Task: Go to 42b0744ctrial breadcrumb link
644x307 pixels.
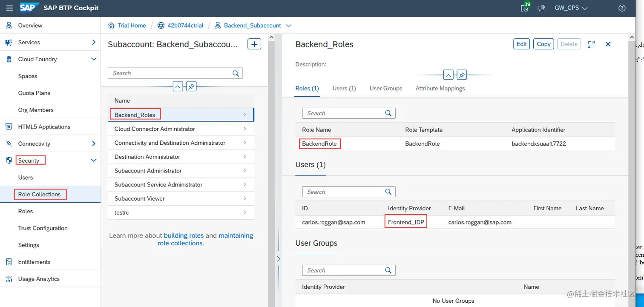Action: tap(185, 26)
